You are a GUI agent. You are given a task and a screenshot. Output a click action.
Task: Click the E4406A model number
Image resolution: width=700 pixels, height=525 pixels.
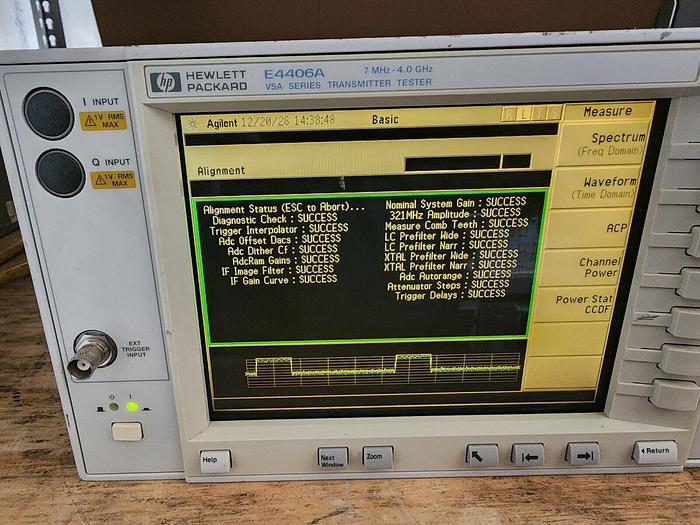294,73
